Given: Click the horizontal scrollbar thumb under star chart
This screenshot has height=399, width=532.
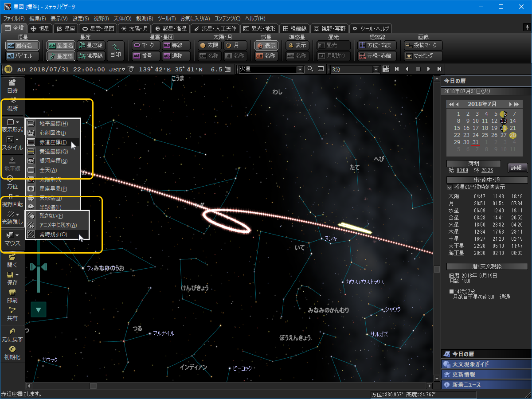Looking at the screenshot, I should 93,386.
